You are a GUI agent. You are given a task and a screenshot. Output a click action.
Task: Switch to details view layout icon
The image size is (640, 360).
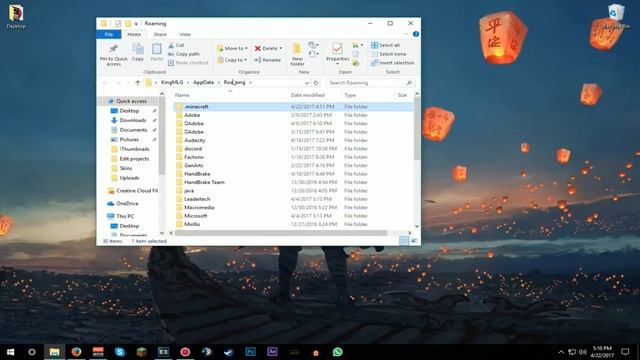[404, 241]
